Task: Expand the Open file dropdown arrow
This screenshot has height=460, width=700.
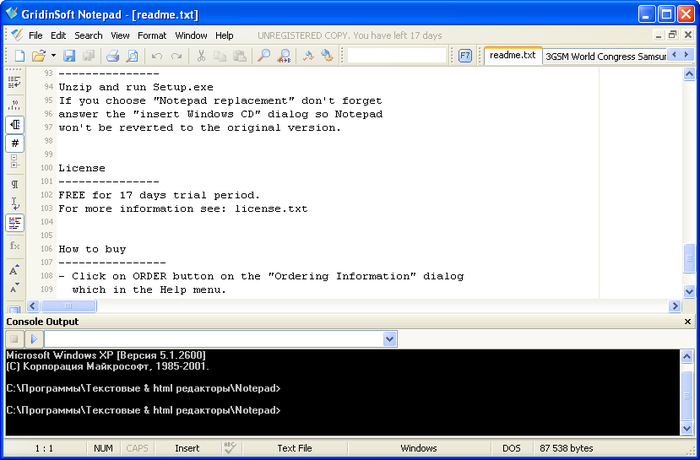Action: (x=54, y=56)
